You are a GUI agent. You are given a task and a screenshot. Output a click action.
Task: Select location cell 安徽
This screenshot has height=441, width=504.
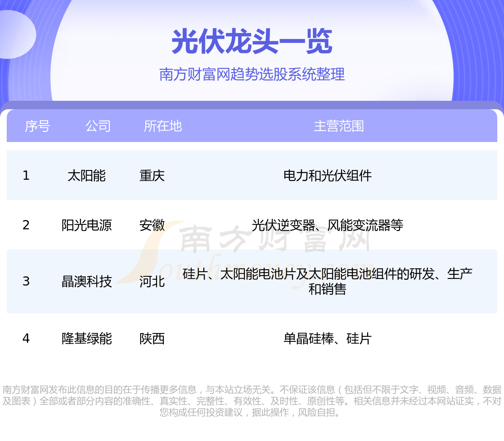152,225
